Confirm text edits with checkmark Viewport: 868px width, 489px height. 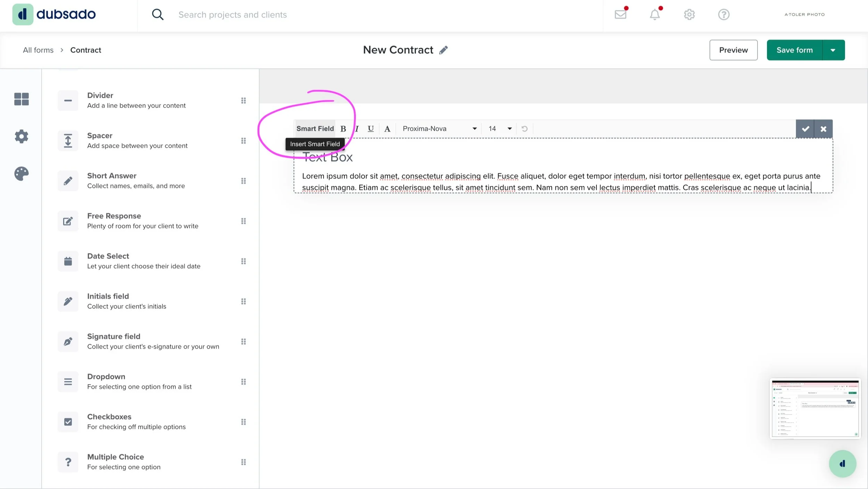pyautogui.click(x=805, y=129)
